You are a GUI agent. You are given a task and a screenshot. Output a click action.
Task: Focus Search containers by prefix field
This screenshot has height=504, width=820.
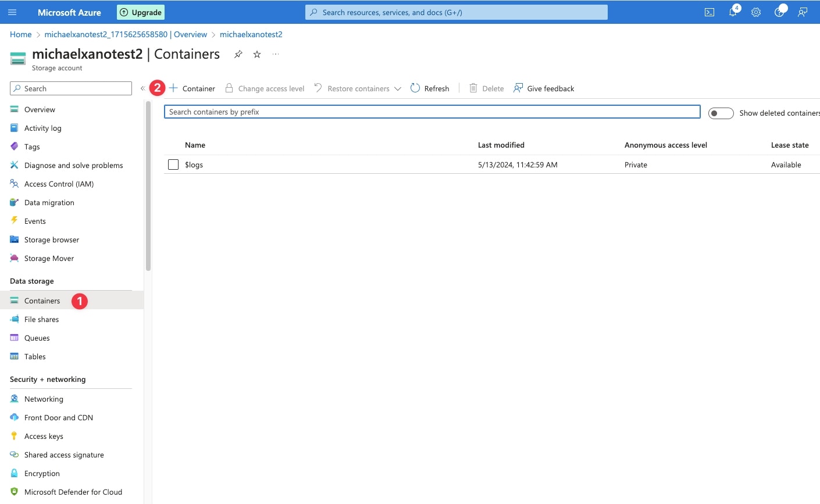point(432,112)
